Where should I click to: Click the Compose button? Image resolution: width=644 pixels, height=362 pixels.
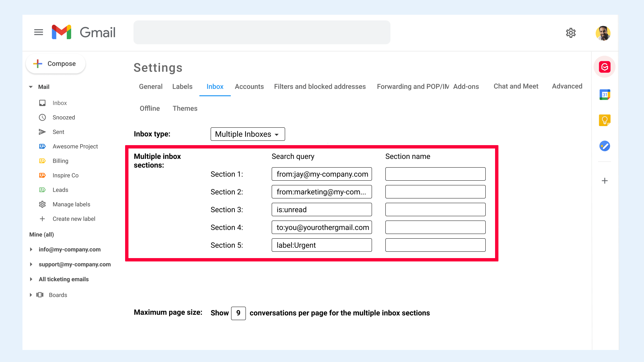tap(56, 64)
